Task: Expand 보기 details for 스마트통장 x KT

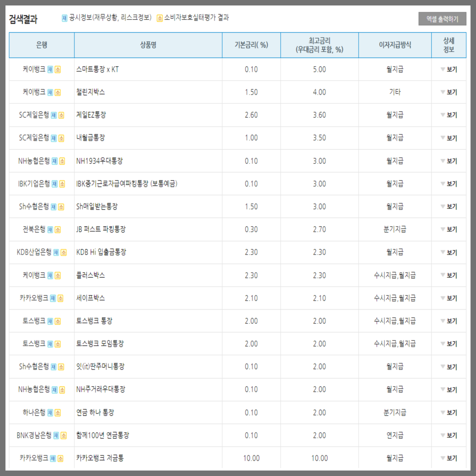Action: click(x=452, y=70)
